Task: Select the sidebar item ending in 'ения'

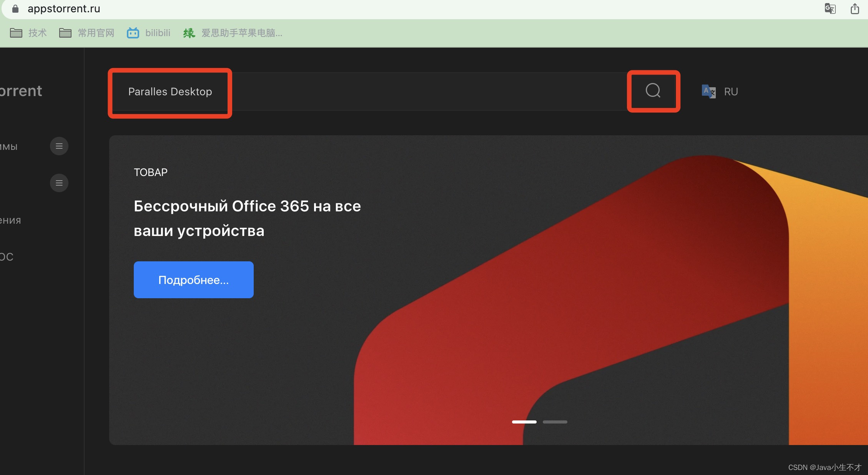Action: [x=11, y=221]
